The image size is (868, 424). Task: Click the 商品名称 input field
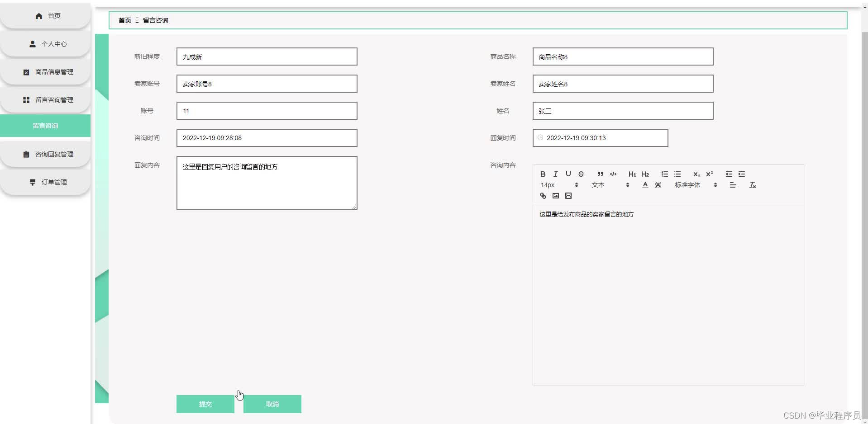pyautogui.click(x=623, y=57)
